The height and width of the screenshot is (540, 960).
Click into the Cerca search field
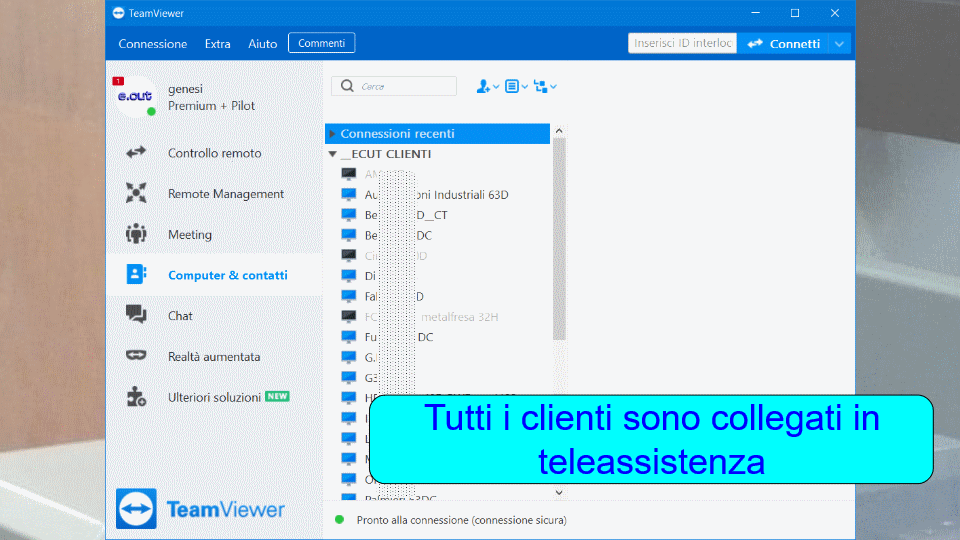pos(394,86)
